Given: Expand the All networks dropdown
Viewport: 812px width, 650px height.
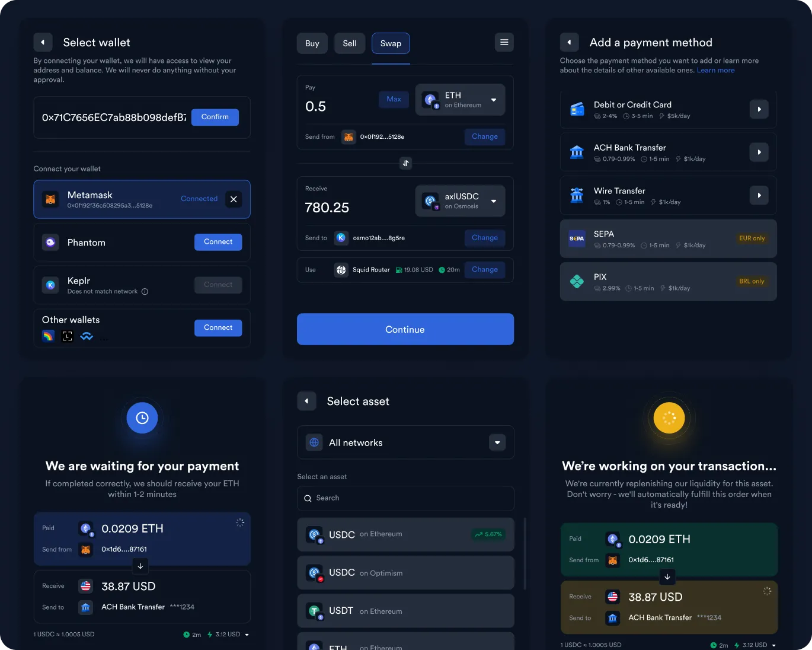Looking at the screenshot, I should pos(497,442).
